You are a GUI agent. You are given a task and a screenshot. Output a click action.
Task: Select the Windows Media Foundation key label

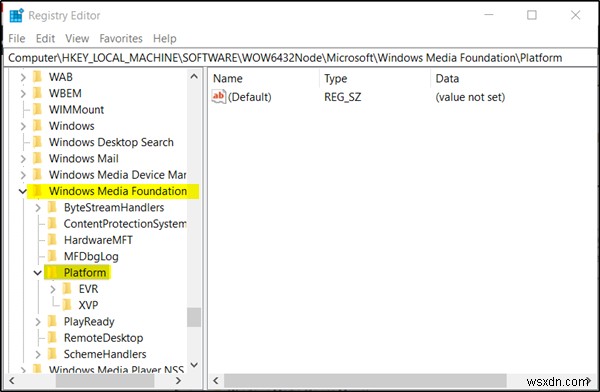pos(118,191)
